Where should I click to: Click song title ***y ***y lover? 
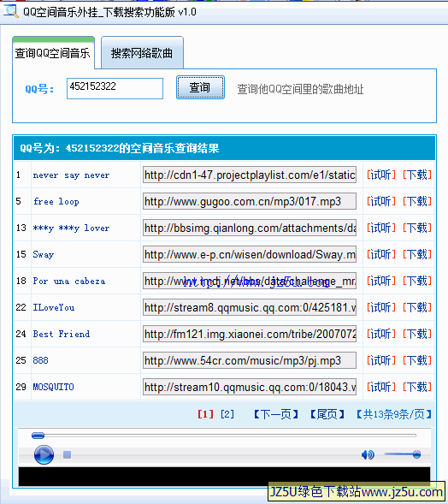tap(71, 228)
